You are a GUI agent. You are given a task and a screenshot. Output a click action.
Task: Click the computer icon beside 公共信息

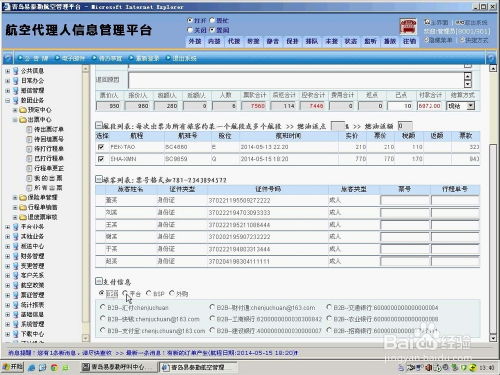pos(16,71)
